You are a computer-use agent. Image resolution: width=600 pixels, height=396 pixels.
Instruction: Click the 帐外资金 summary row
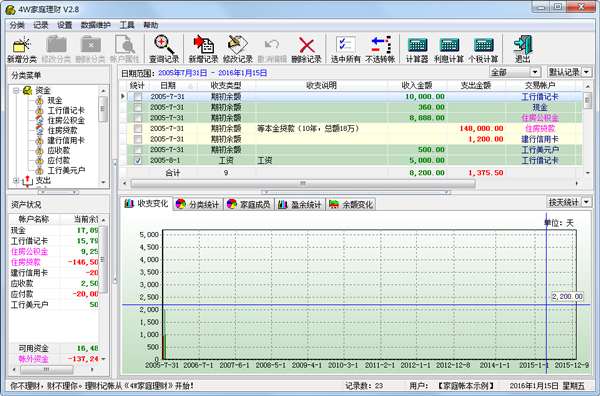54,359
